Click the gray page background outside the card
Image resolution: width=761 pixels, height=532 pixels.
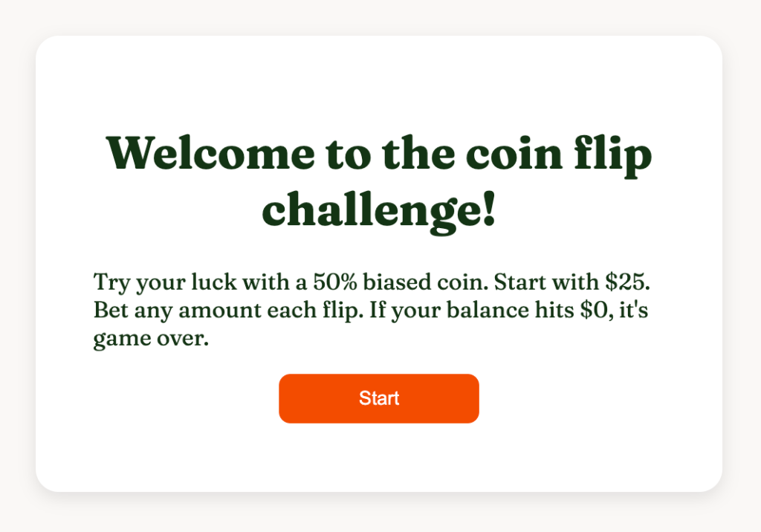tap(15, 513)
